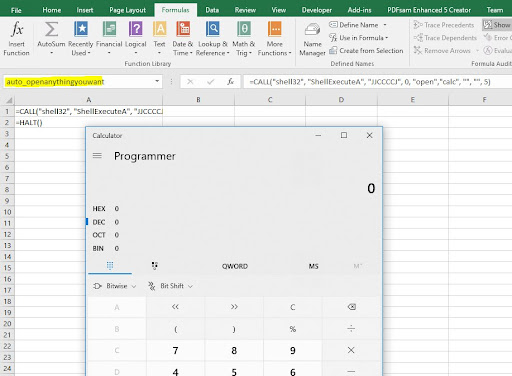512x376 pixels.
Task: Select DEC base in Calculator
Action: 106,222
